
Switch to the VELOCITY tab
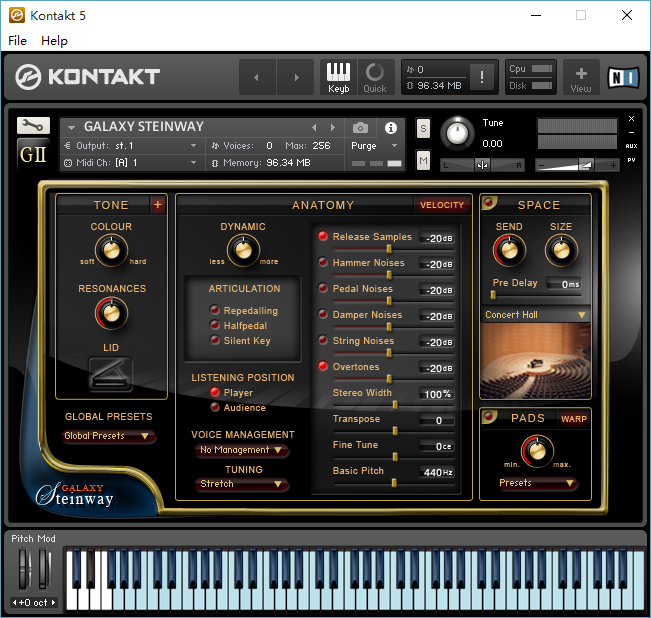pos(442,205)
